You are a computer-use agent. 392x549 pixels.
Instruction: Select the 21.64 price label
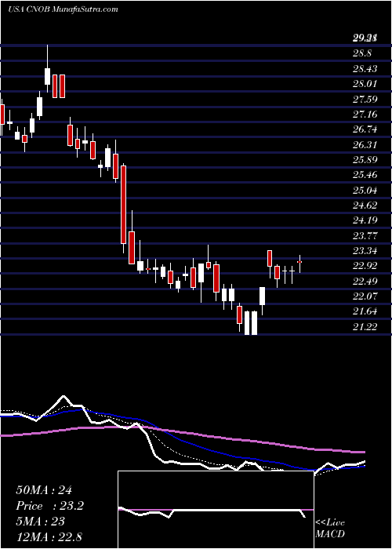[x=365, y=311]
